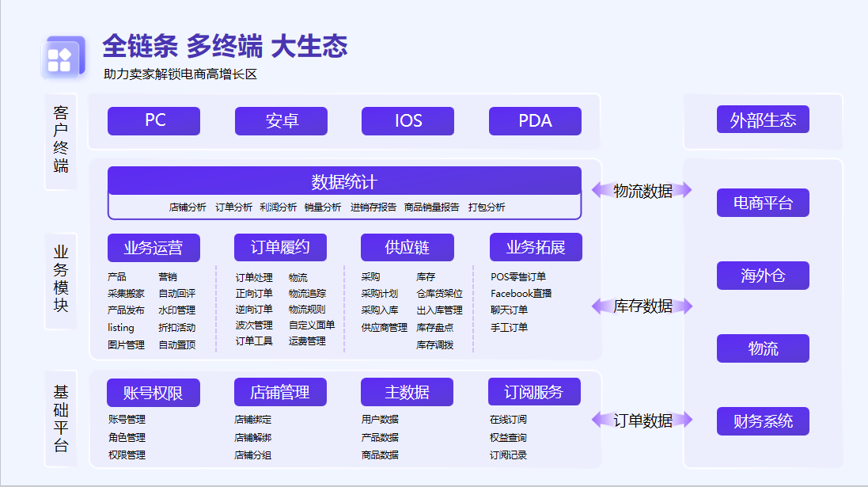
Task: Open the 电商平台 button
Action: click(763, 203)
